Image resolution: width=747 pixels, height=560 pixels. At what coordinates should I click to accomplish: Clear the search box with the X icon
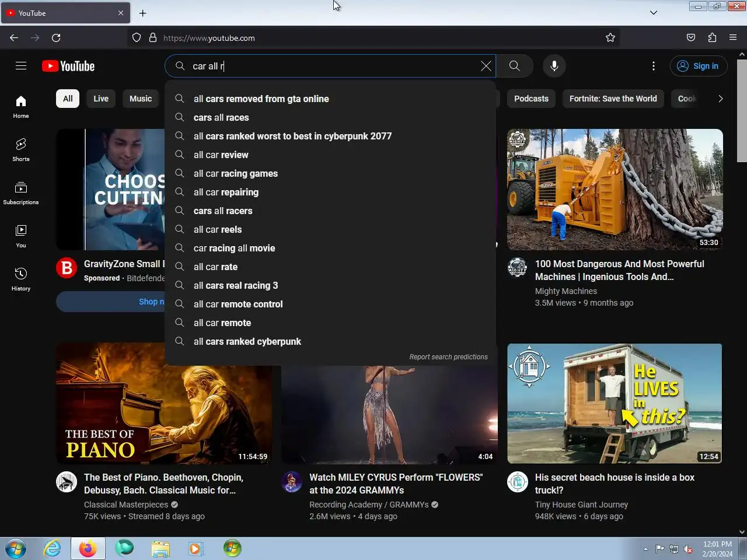coord(486,66)
